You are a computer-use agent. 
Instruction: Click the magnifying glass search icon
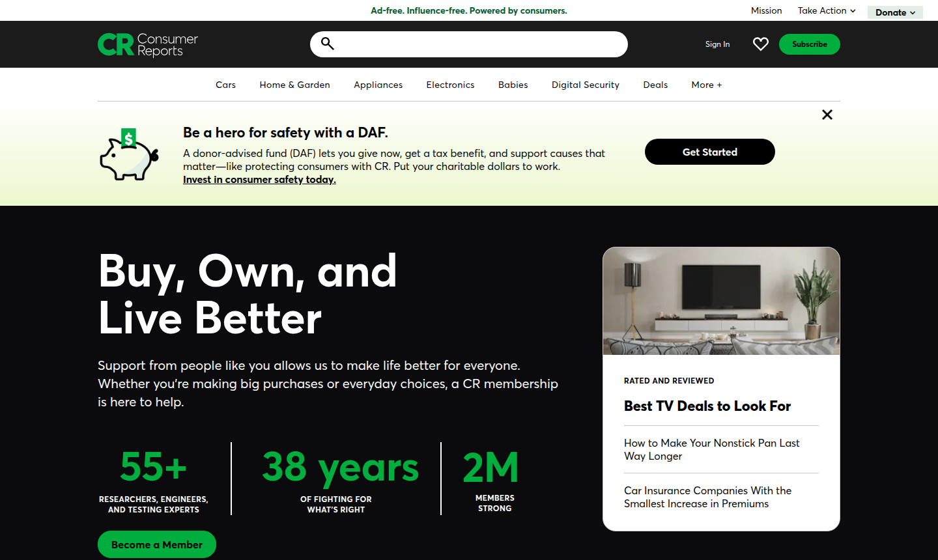click(x=328, y=44)
